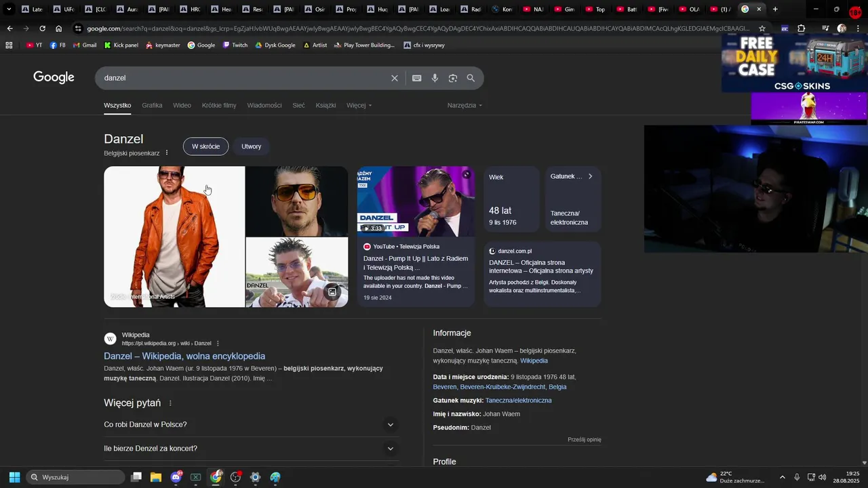Viewport: 868px width, 488px height.
Task: Expand the Więcej search filter dropdown
Action: click(x=359, y=105)
